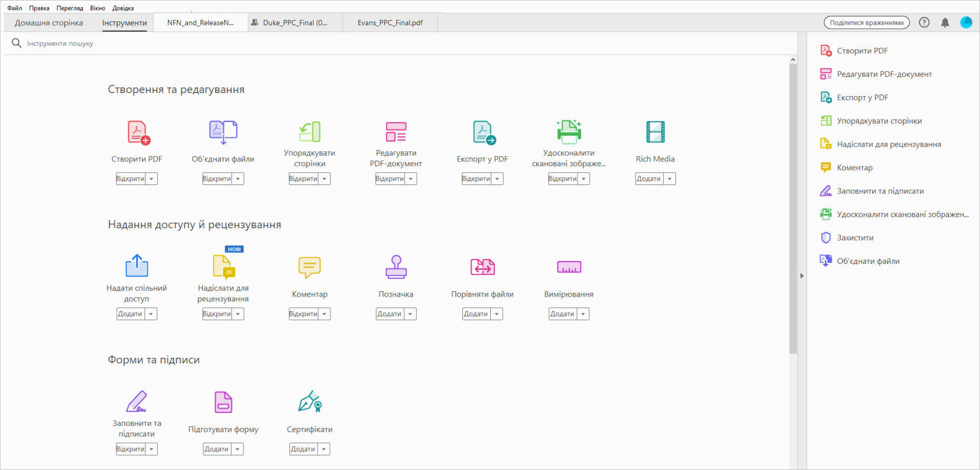Click Удосконалити скановані зображення in the right panel
The image size is (980, 470).
pos(903,214)
